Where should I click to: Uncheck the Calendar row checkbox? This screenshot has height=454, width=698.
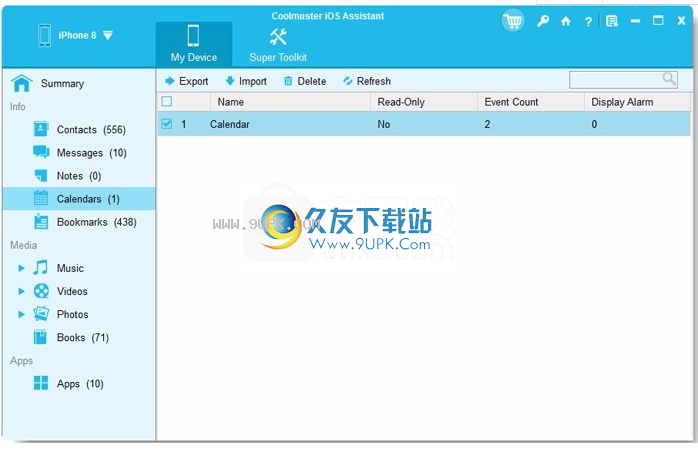click(167, 124)
